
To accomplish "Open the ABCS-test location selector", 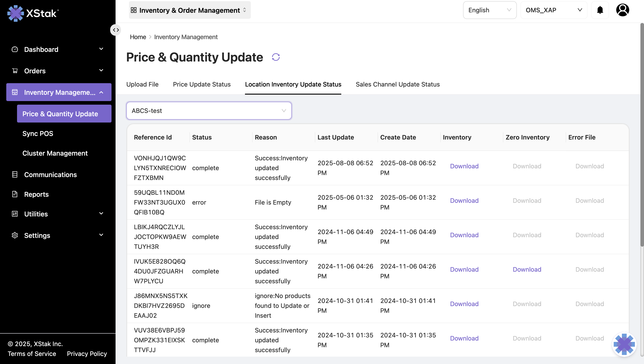I will coord(209,110).
